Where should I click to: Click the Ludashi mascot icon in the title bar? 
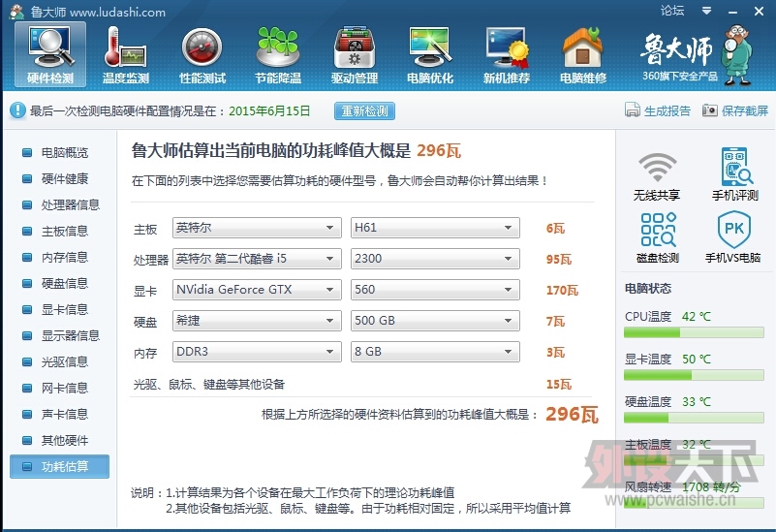(x=16, y=11)
